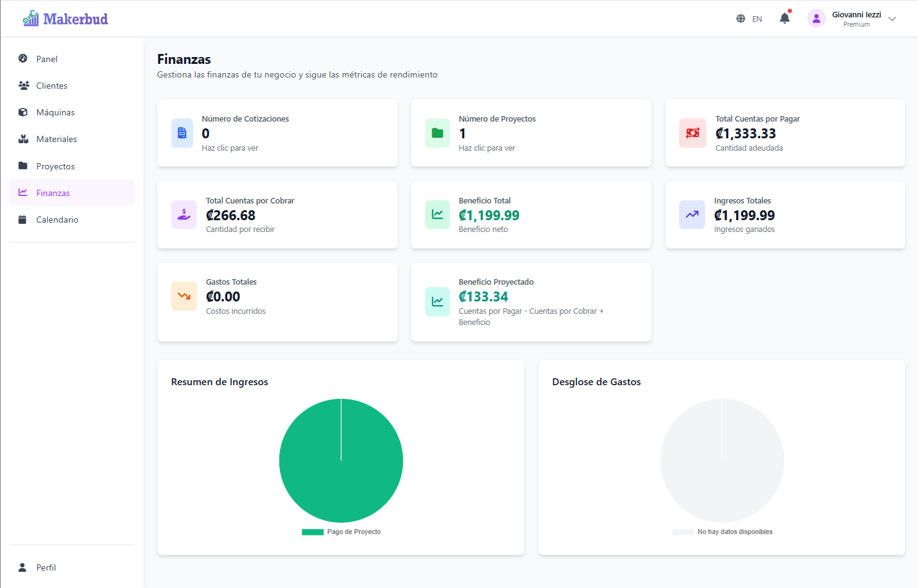Viewport: 918px width, 588px height.
Task: Toggle the Pago de Proyecto legend swatch
Action: (313, 532)
